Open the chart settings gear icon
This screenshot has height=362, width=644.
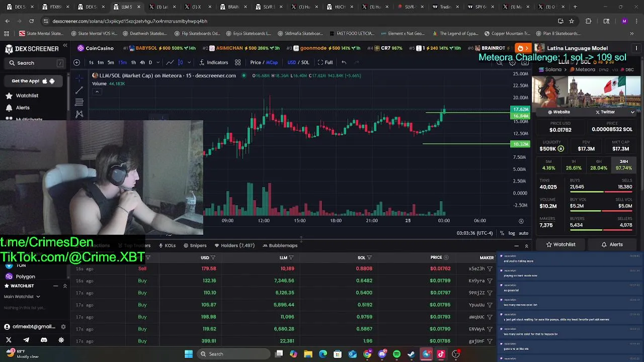click(x=512, y=63)
